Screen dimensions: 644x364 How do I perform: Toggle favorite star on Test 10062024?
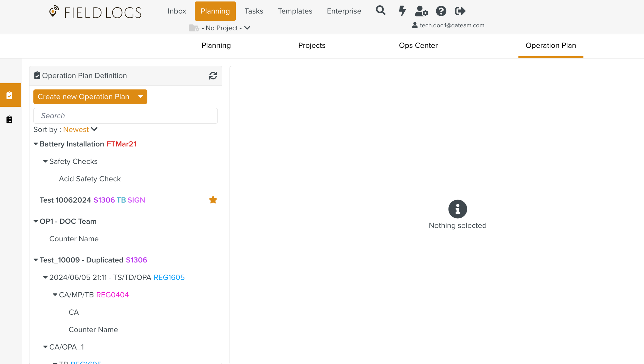(x=213, y=200)
